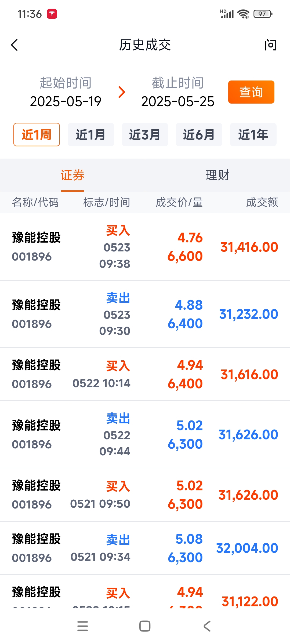The height and width of the screenshot is (644, 290).
Task: Open the end date 2025-05-25 picker
Action: [x=178, y=101]
